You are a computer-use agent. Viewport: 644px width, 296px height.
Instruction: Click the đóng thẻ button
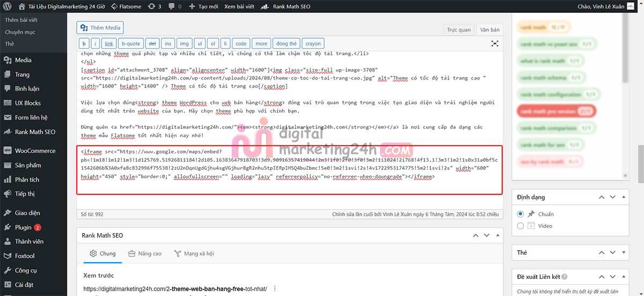pyautogui.click(x=286, y=44)
